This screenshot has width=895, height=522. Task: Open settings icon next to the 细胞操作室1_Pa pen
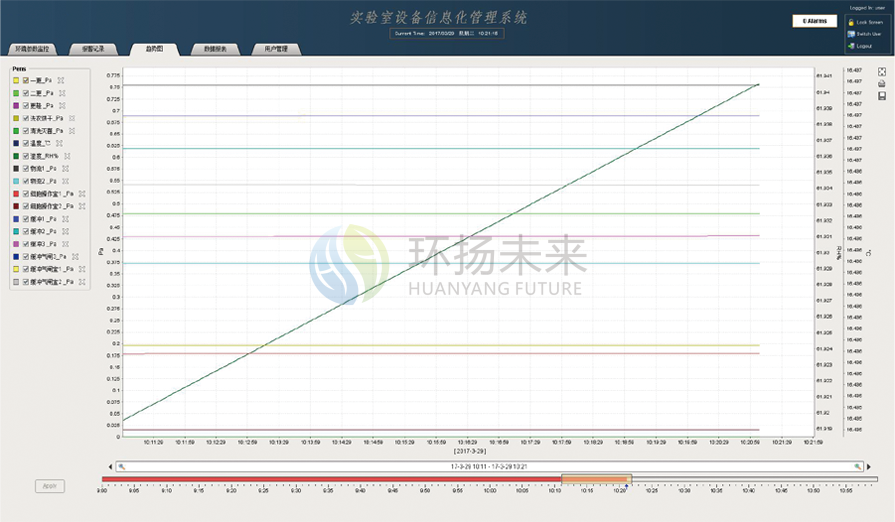click(82, 193)
